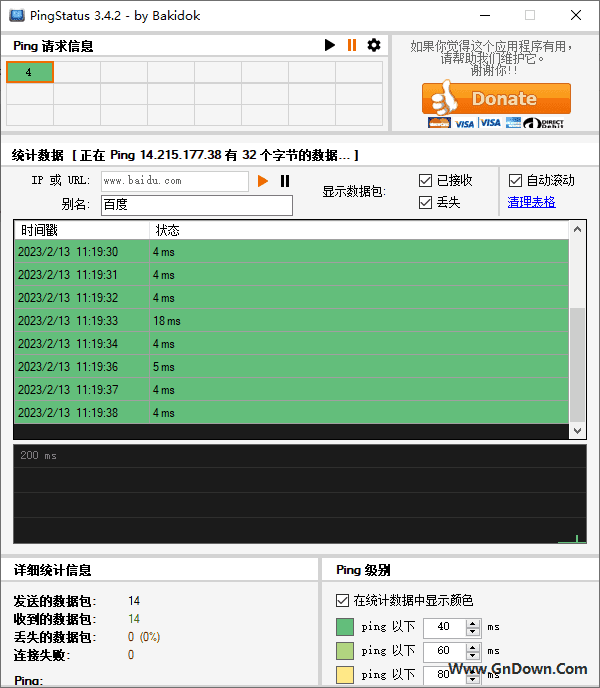
Task: Select row with timestamp 11:19:31
Action: [291, 275]
